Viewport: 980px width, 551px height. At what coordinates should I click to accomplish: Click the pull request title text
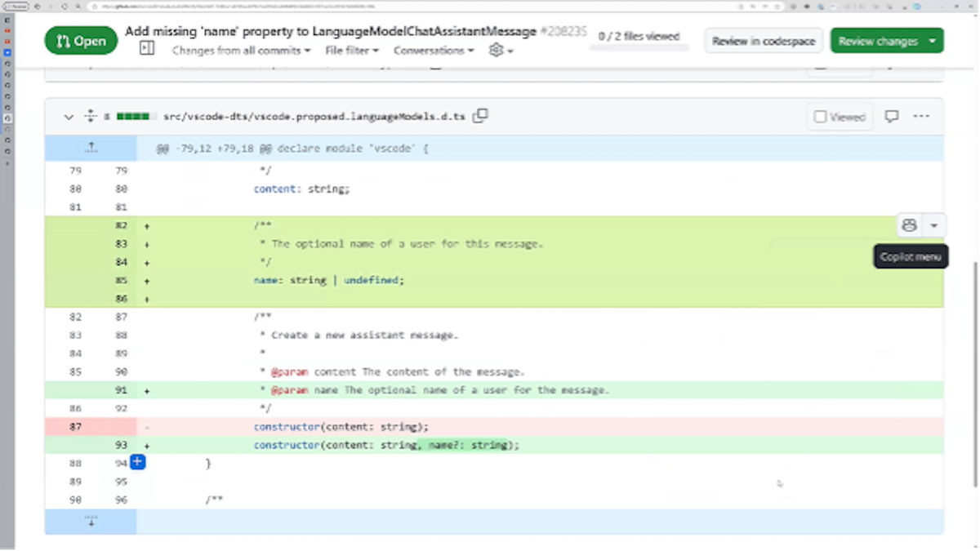[x=331, y=32]
